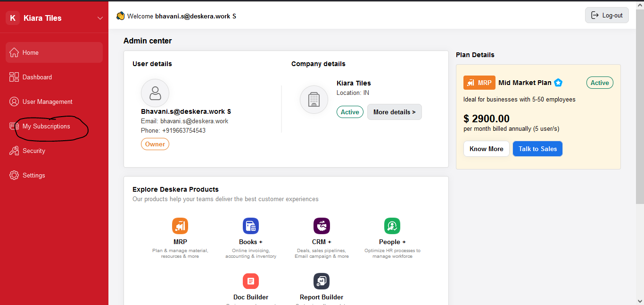Click the Know More button
This screenshot has width=644, height=305.
[x=487, y=149]
